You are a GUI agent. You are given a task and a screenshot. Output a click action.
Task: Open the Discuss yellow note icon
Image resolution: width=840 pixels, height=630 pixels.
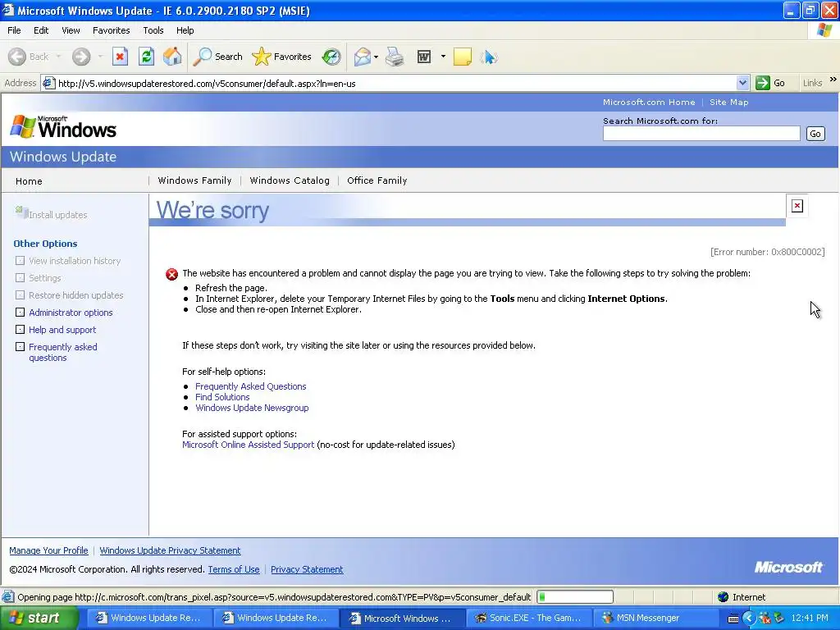[463, 57]
